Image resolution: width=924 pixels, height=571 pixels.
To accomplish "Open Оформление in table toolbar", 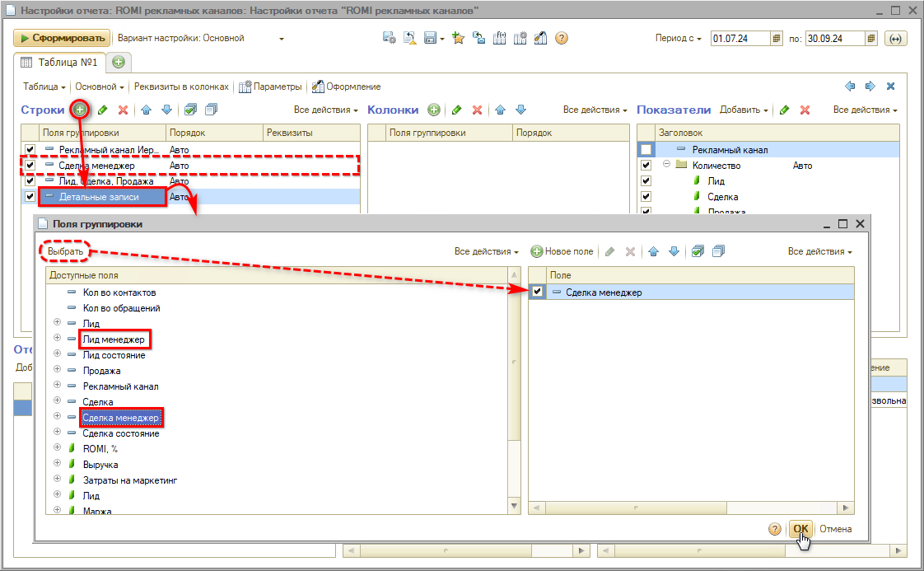I will pos(347,87).
